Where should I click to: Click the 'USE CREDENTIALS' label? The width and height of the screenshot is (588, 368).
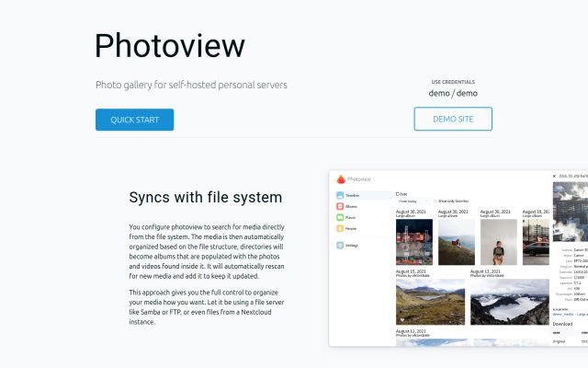453,82
